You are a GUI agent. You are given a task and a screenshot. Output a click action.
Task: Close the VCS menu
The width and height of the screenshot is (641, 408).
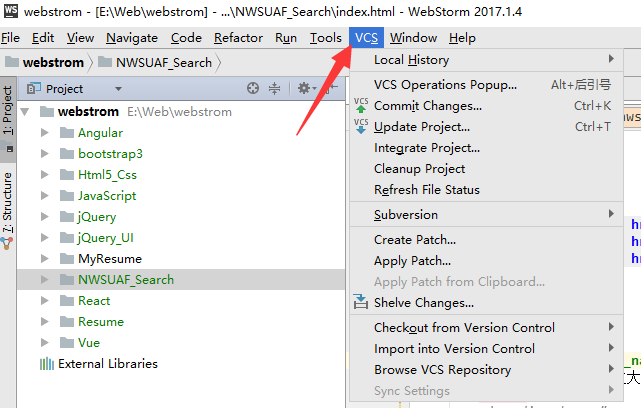366,38
